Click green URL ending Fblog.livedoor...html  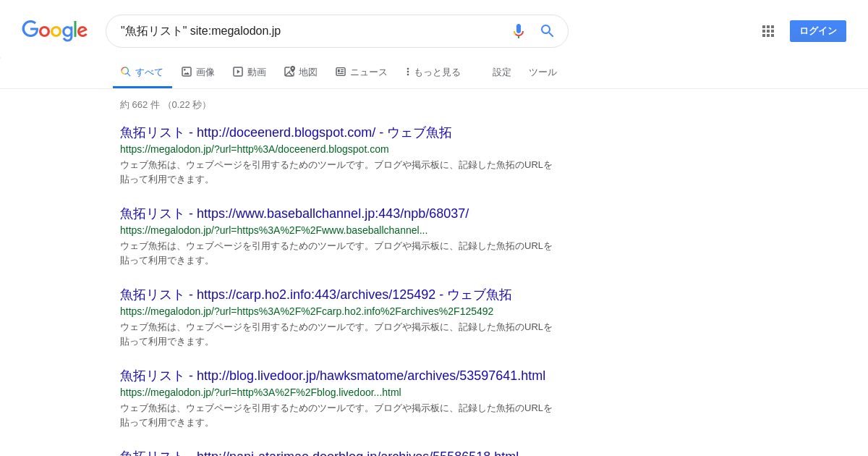tap(260, 392)
